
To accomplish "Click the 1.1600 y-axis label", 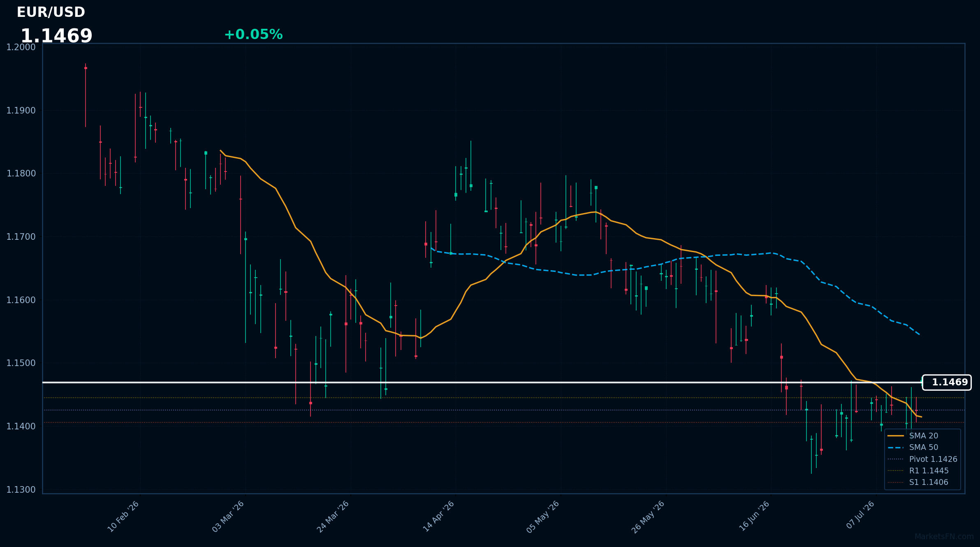I will [21, 300].
